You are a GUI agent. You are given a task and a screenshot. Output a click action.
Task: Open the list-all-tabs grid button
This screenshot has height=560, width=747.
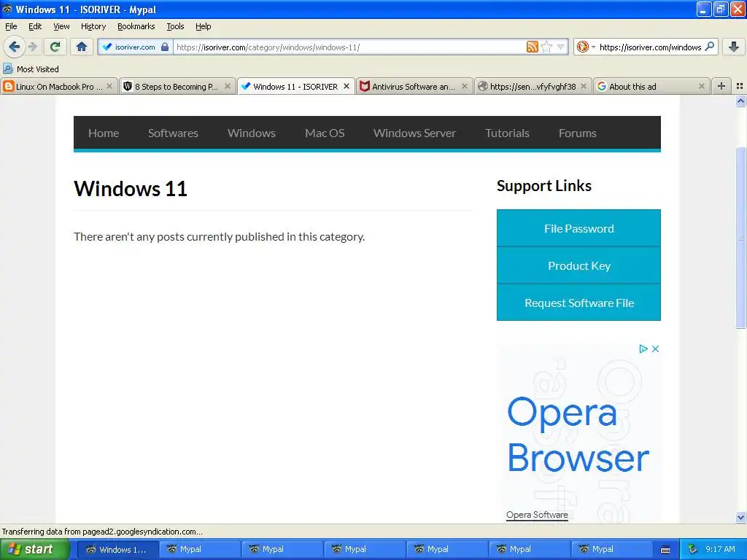click(x=740, y=86)
